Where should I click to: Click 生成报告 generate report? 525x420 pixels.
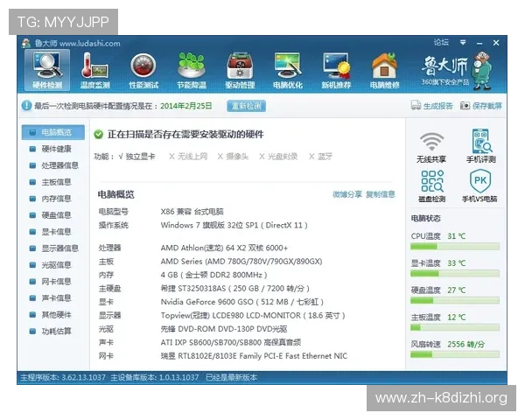pos(432,106)
